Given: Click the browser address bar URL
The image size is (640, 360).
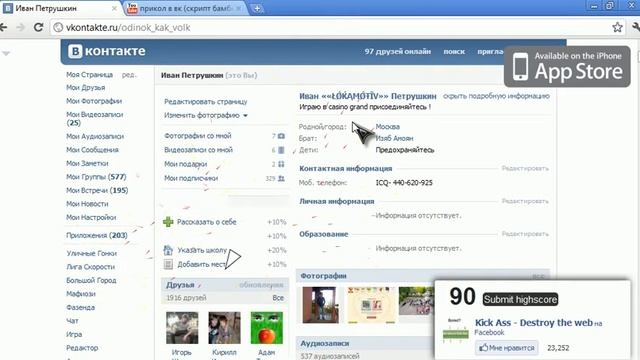Looking at the screenshot, I should (128, 27).
